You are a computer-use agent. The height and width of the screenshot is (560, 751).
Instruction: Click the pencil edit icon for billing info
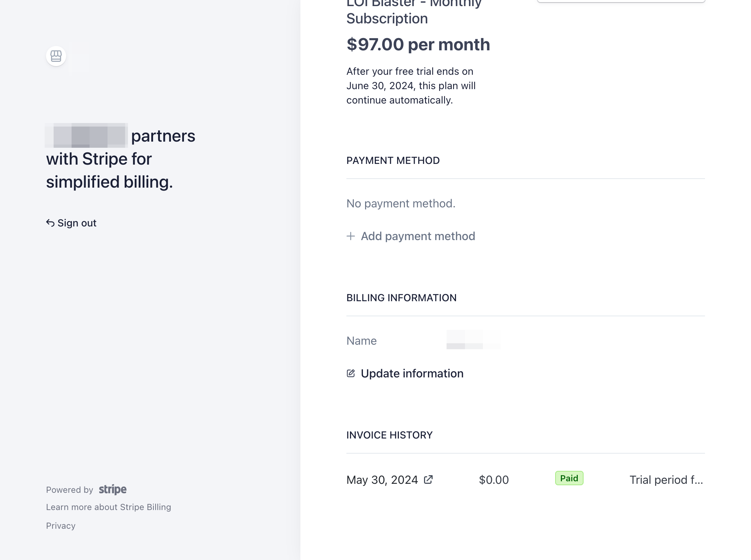pyautogui.click(x=351, y=373)
